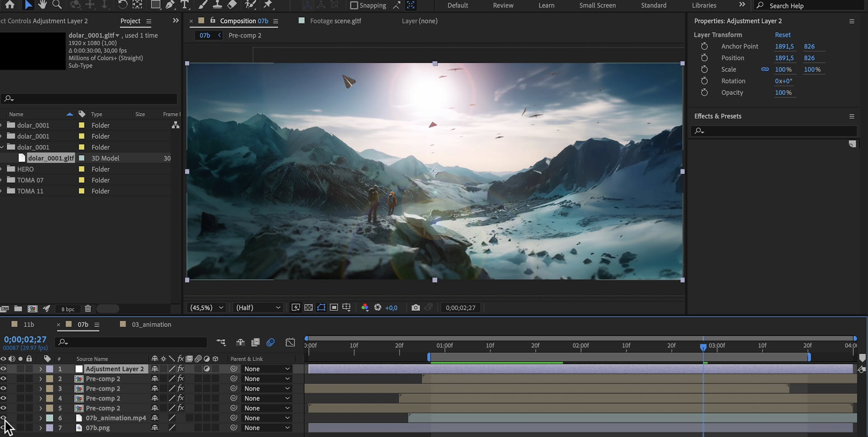Screen dimensions: 868x437
Task: Select the Pen tool in toolbar
Action: [170, 5]
